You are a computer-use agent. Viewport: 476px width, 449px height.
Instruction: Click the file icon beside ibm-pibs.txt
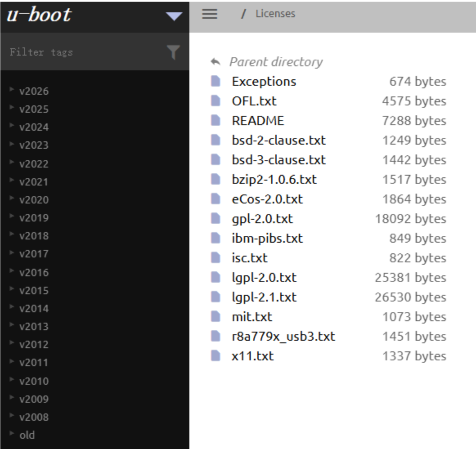tap(216, 238)
